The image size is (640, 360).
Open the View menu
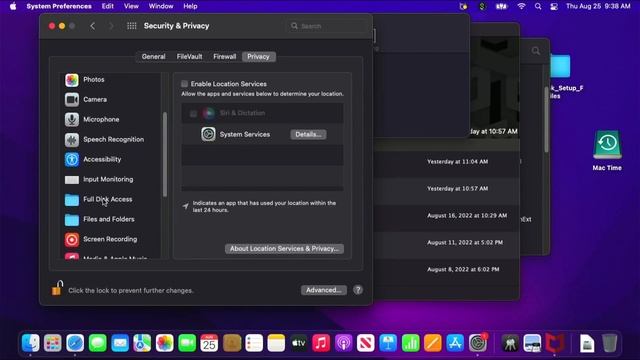131,6
